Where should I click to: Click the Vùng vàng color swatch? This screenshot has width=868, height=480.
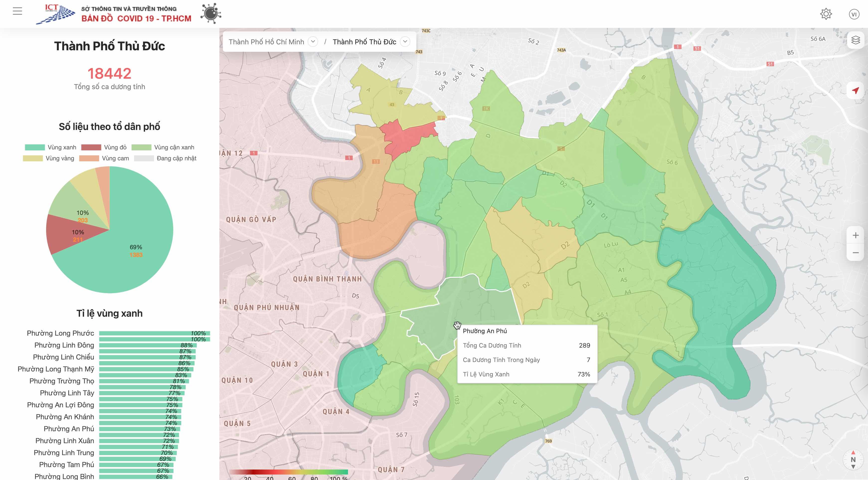[33, 158]
